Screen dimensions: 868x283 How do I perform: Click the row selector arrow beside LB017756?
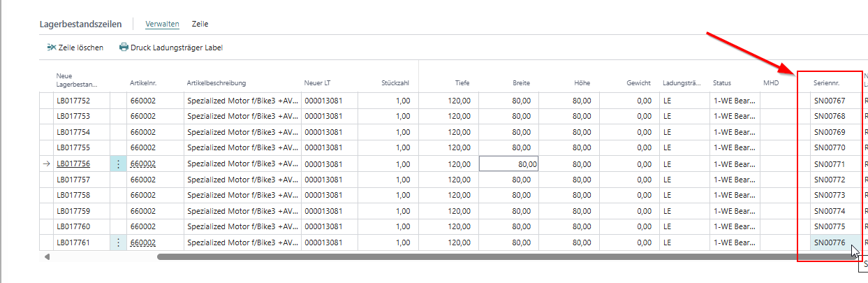click(47, 164)
